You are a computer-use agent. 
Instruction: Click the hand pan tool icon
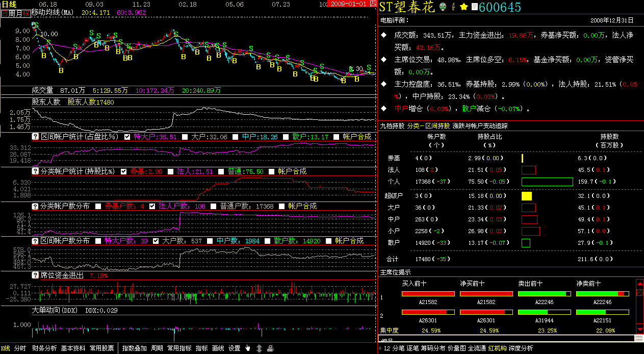248,348
